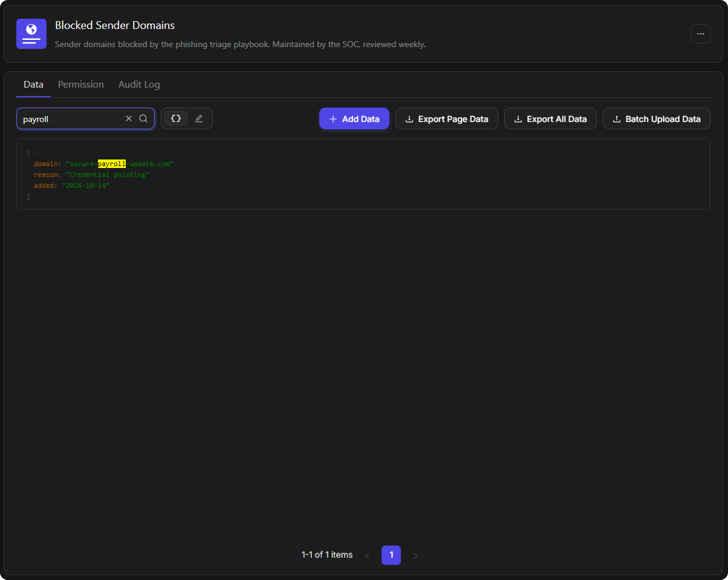Screen dimensions: 728x580
Task: Click the search magnifier icon
Action: click(143, 119)
